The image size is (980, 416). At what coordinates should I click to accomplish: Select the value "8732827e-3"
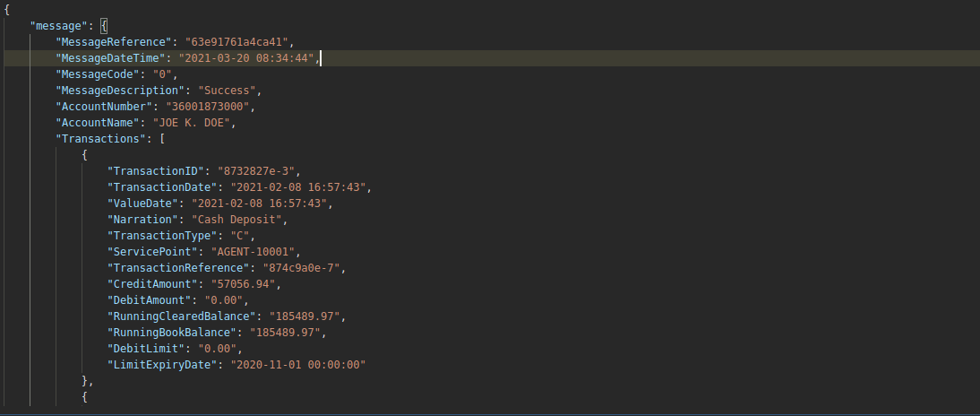pos(255,171)
